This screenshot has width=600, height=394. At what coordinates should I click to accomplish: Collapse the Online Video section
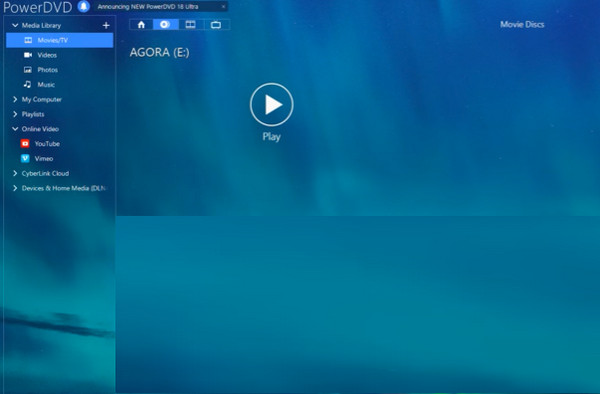point(15,129)
